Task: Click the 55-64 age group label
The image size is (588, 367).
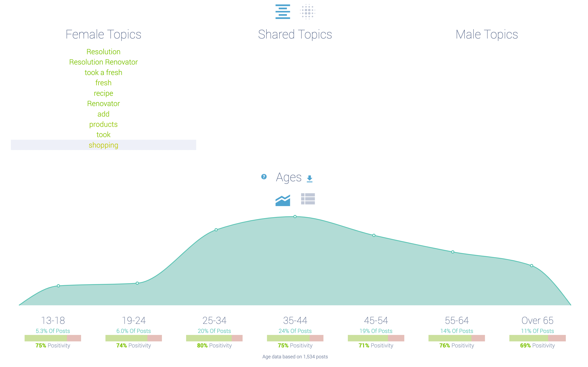Action: [457, 321]
